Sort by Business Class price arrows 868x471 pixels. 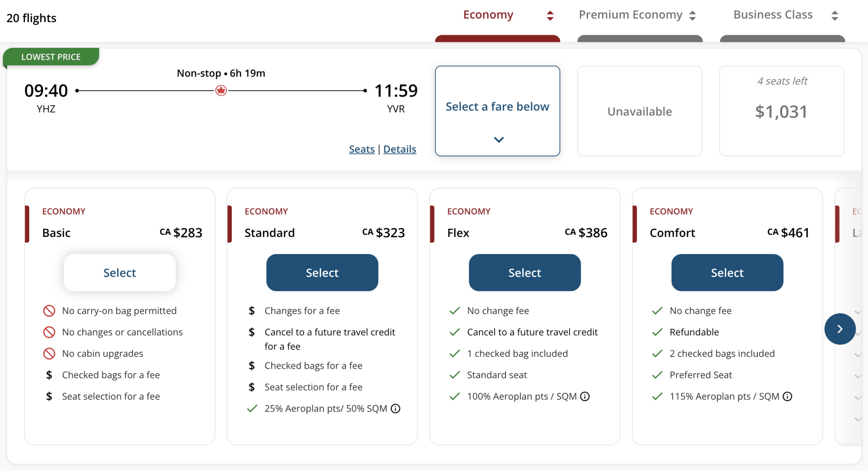tap(835, 16)
